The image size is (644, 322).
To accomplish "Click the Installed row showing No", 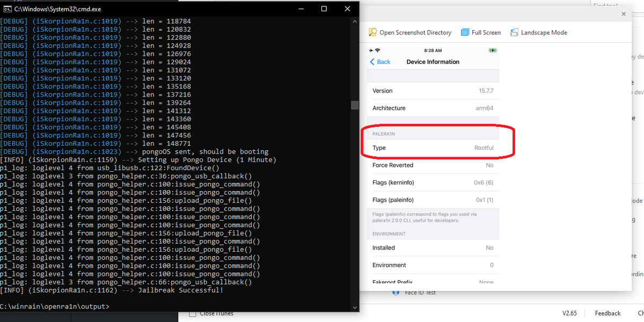I will coord(433,248).
